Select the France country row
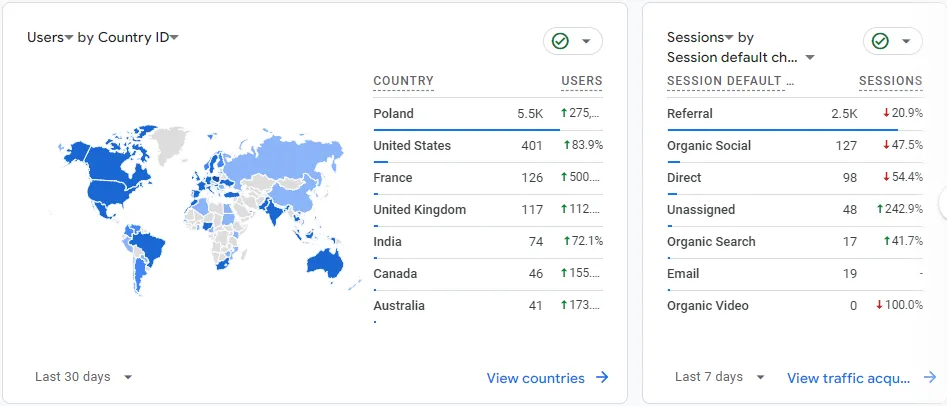Screen dimensions: 947x406 [x=488, y=178]
